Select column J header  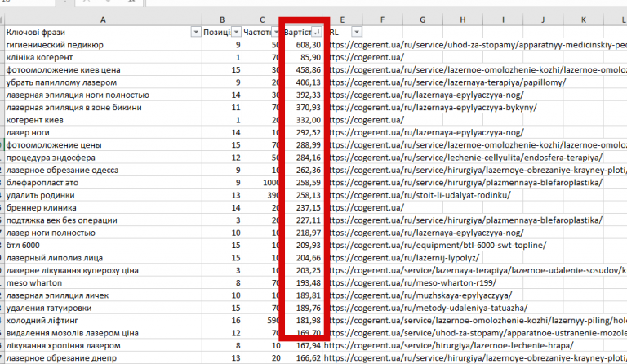tap(543, 20)
